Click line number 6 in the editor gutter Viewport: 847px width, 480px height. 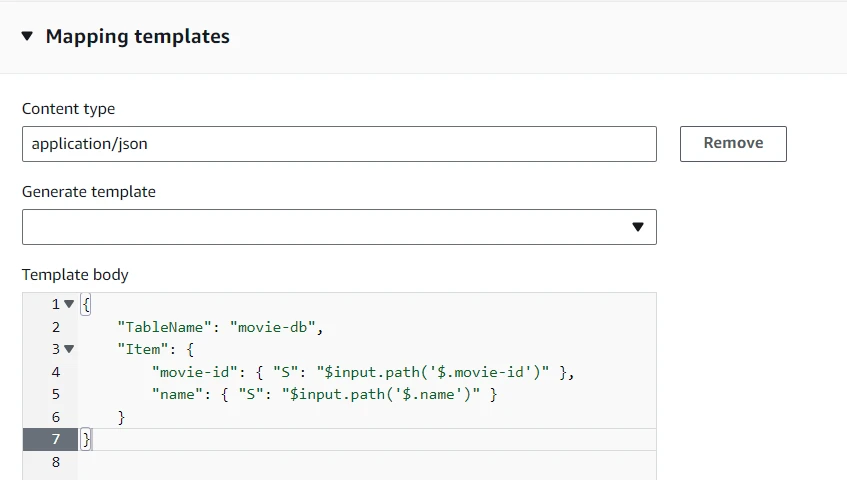(x=56, y=417)
